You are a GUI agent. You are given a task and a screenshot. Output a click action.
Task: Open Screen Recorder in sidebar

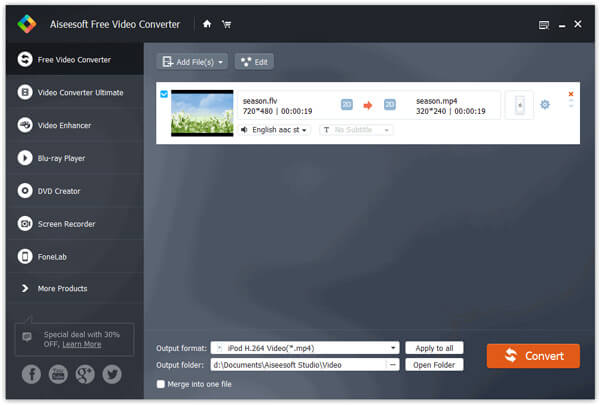point(75,224)
